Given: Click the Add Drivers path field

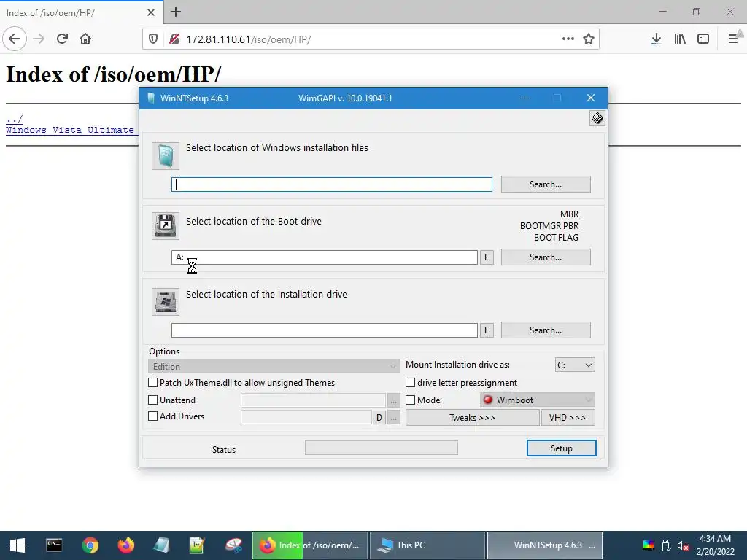Looking at the screenshot, I should [x=306, y=417].
